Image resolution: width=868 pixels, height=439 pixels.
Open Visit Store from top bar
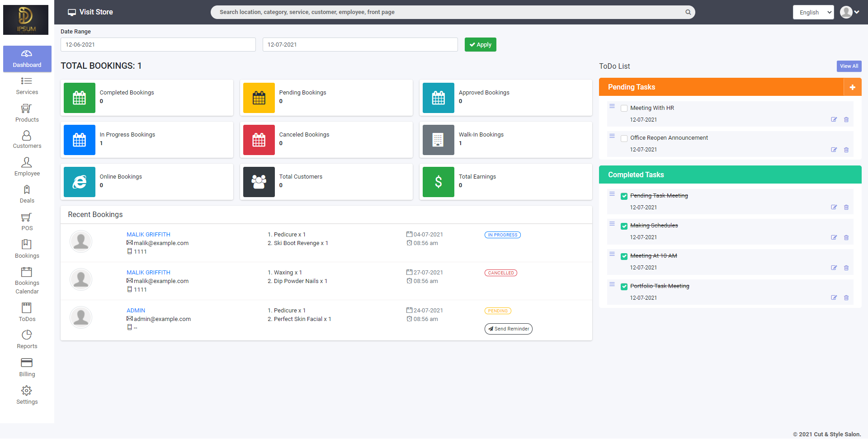pos(90,12)
